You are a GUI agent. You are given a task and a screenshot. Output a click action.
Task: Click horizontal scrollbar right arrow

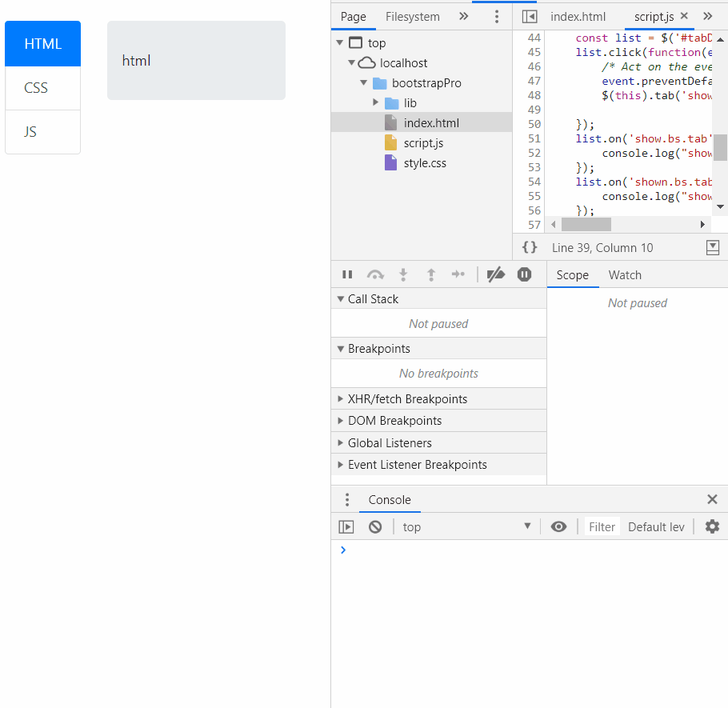coord(702,225)
